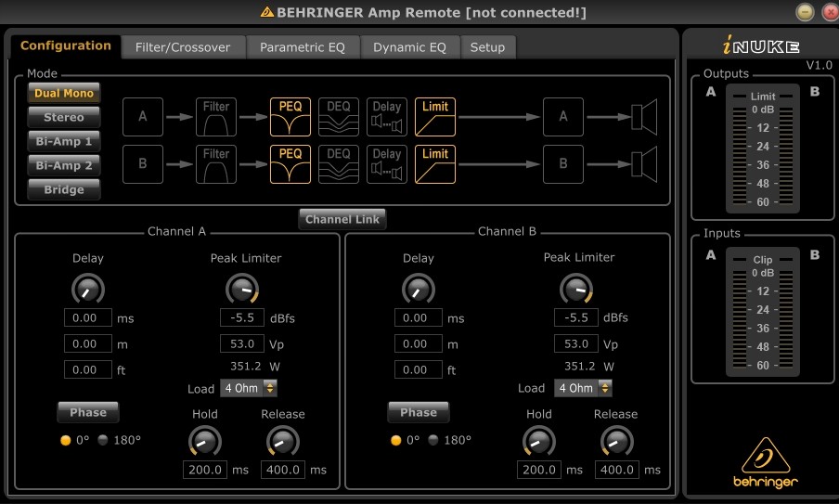Screen dimensions: 839x504
Task: Click Channel A Phase button
Action: [x=88, y=412]
